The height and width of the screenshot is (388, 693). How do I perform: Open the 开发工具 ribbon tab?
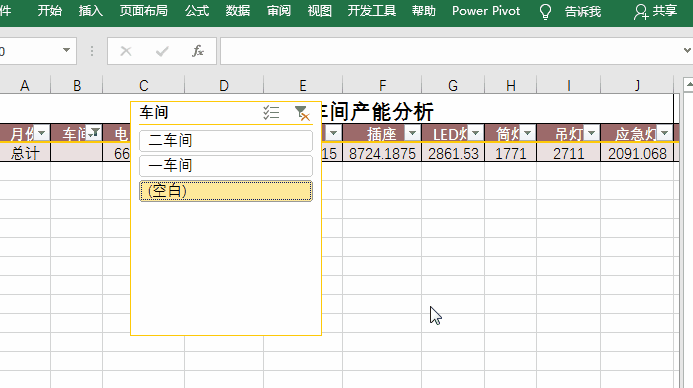[372, 11]
